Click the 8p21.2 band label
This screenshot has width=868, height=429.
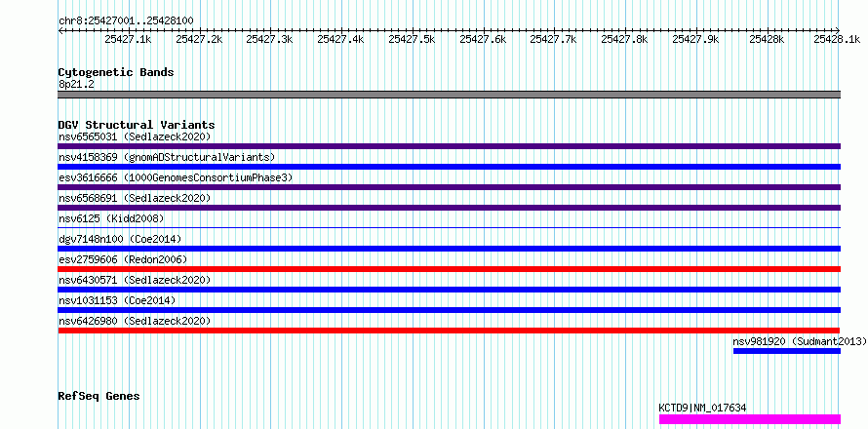75,84
